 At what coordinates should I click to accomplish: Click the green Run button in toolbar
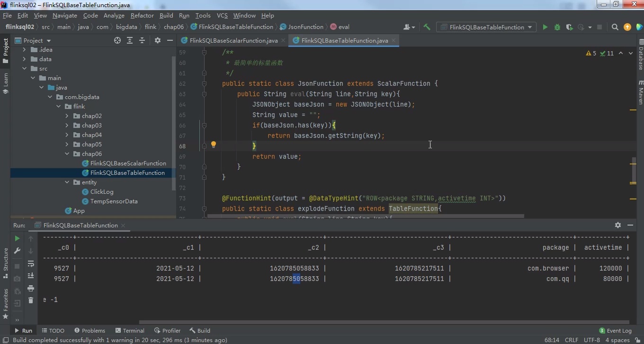coord(545,27)
